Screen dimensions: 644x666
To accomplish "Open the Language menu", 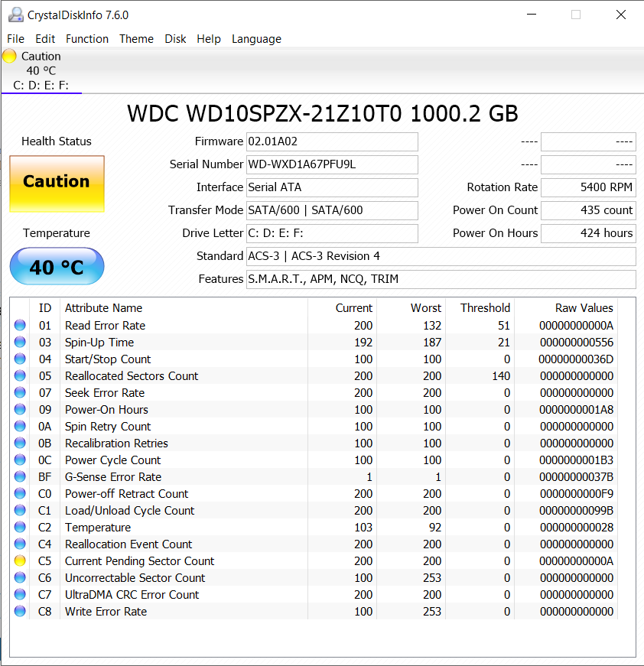I will [256, 39].
